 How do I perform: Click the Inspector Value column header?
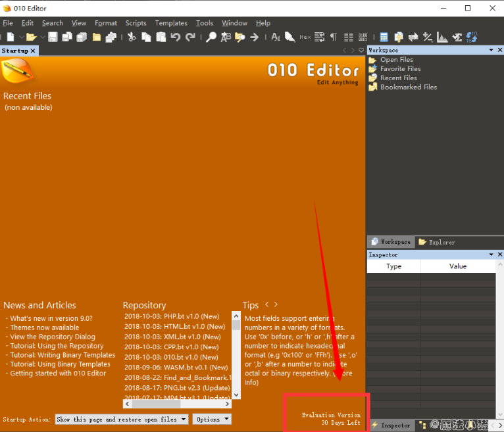[458, 266]
